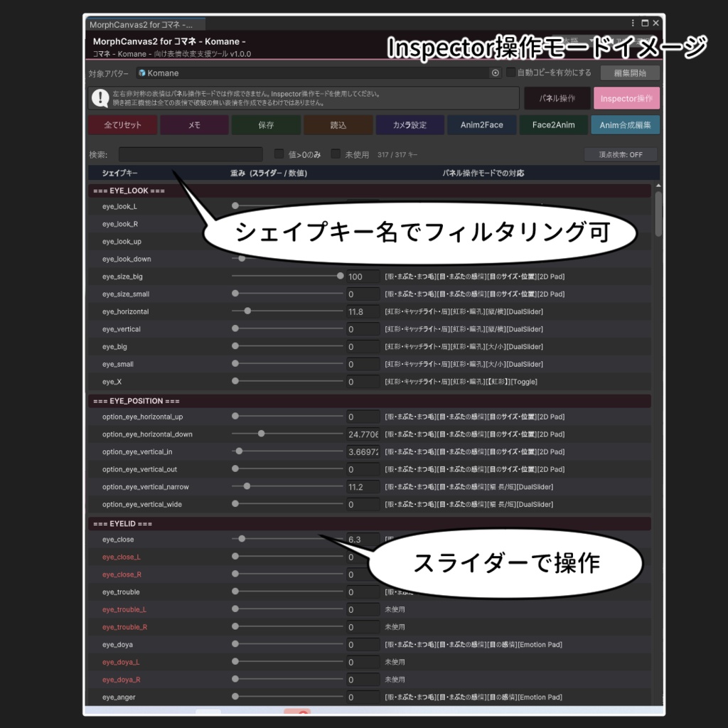Click the eye_look_R shape key name
Image resolution: width=728 pixels, height=728 pixels.
click(120, 224)
